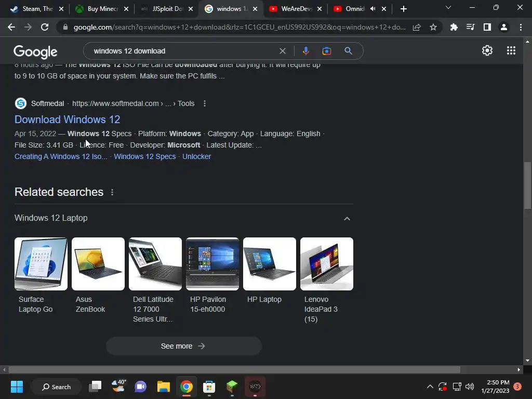Screen dimensions: 532x399
Task: Click the forward navigation arrow
Action: (28, 27)
